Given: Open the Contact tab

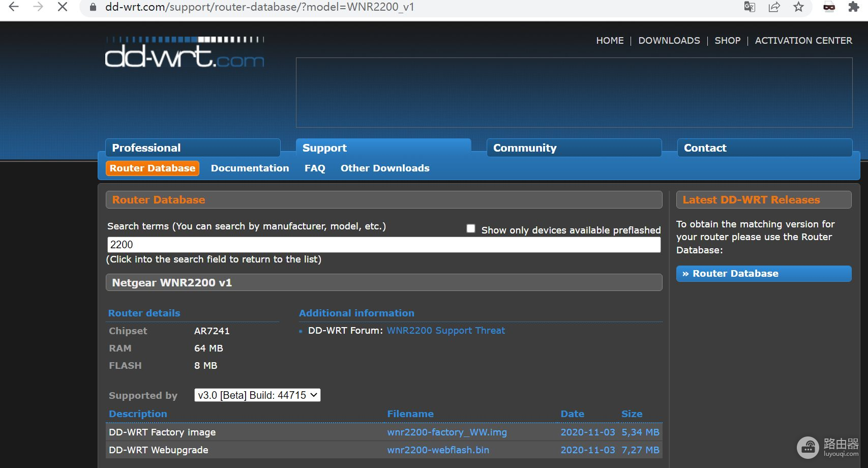Looking at the screenshot, I should point(765,148).
